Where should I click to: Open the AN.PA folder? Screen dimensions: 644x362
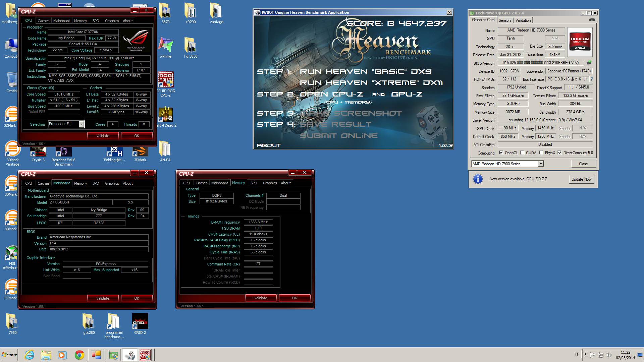pyautogui.click(x=165, y=151)
